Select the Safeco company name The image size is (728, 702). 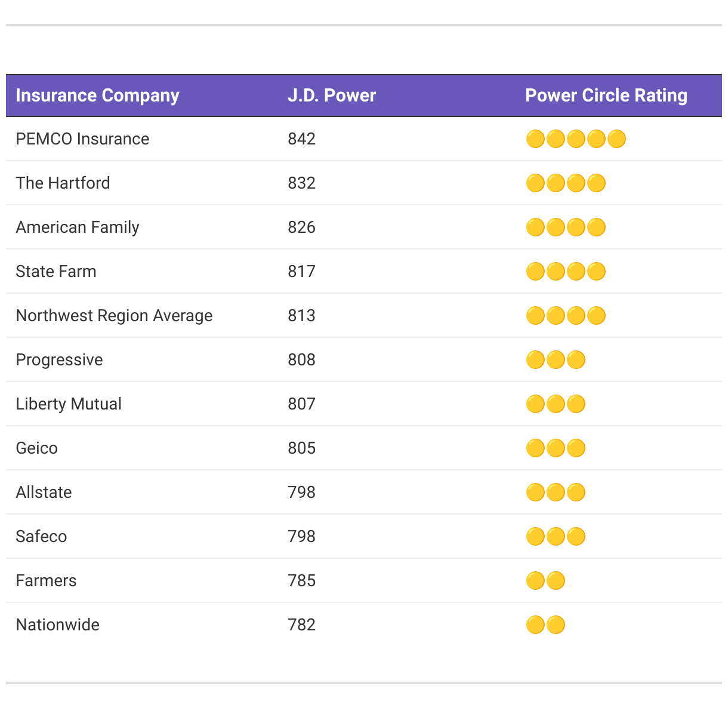click(41, 537)
